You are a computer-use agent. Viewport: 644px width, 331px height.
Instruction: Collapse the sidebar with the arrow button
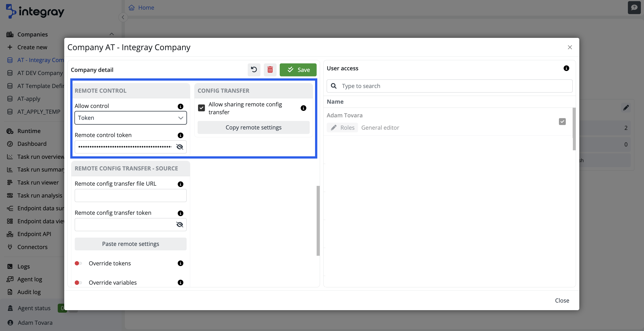(123, 17)
